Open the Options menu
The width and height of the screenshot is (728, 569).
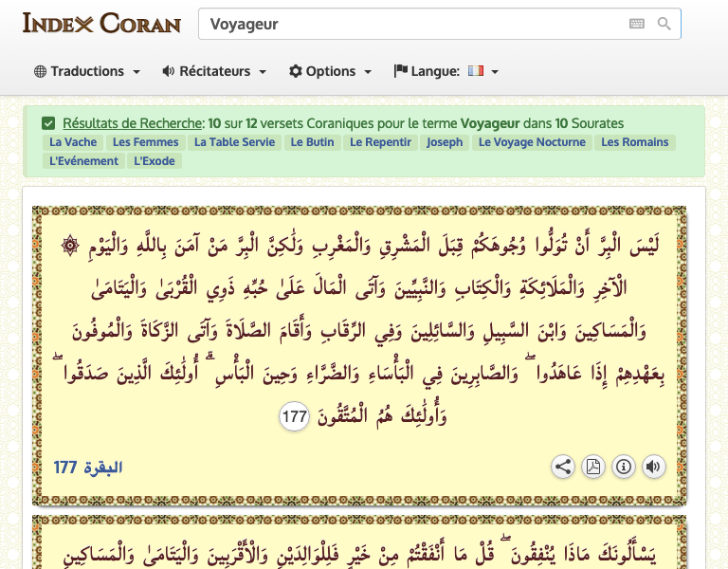(330, 71)
